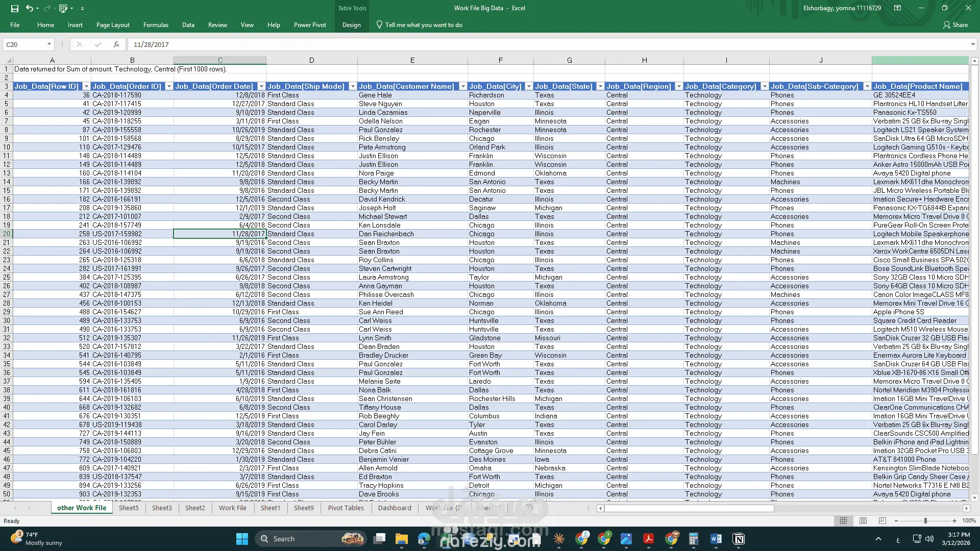Open the File menu
This screenshot has width=980, height=551.
[x=15, y=24]
